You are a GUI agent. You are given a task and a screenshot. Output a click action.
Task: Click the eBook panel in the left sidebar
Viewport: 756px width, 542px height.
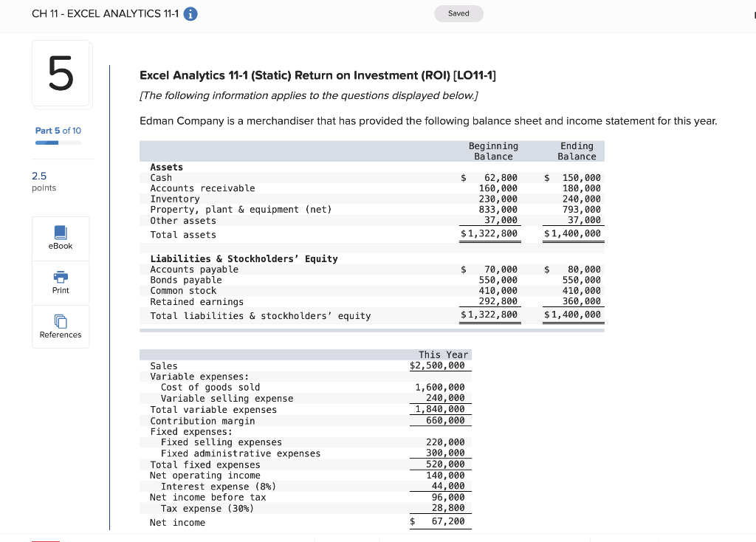click(60, 238)
